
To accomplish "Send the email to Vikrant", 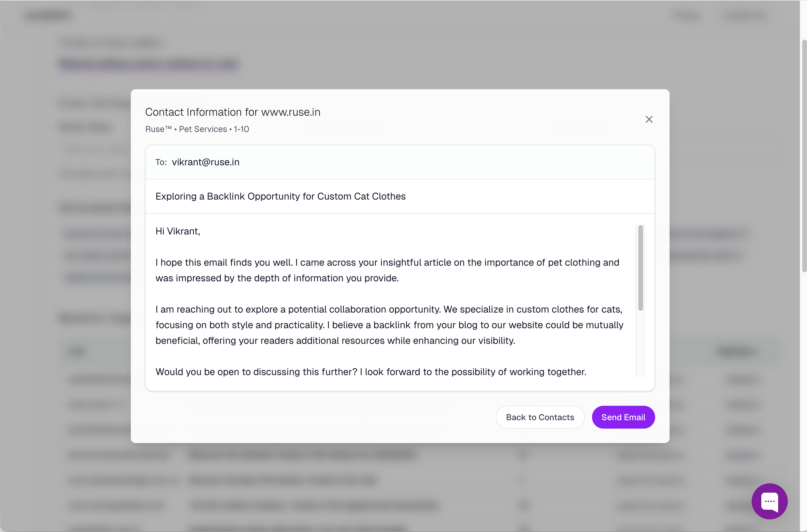I will tap(623, 417).
